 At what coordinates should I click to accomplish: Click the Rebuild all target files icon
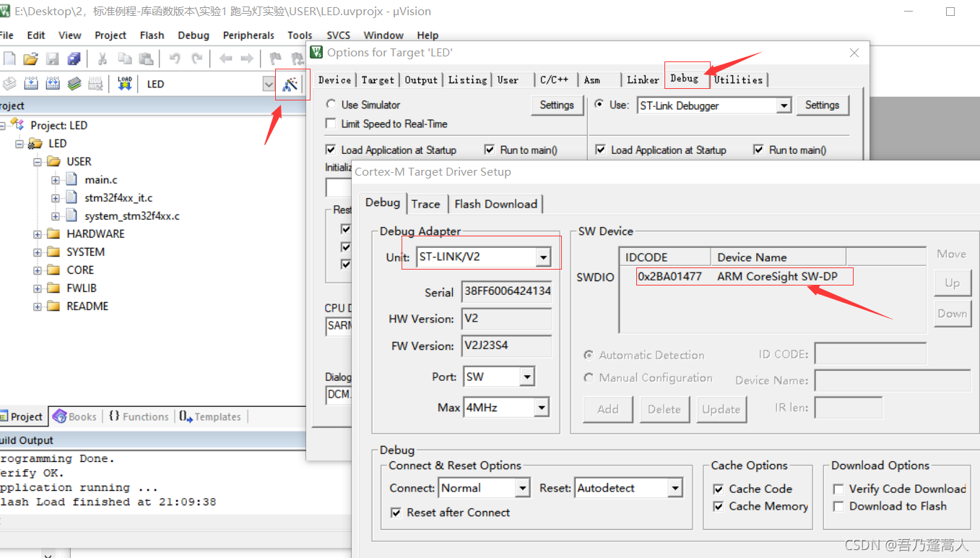coord(53,84)
